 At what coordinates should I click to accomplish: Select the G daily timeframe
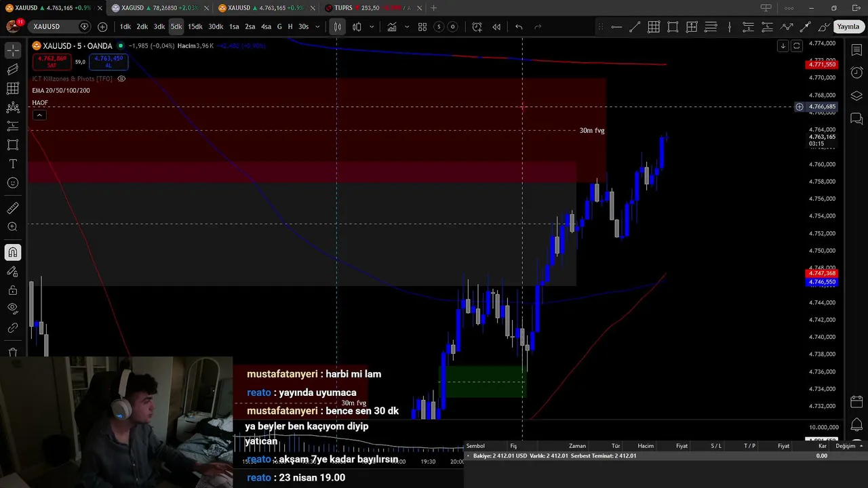(x=279, y=26)
